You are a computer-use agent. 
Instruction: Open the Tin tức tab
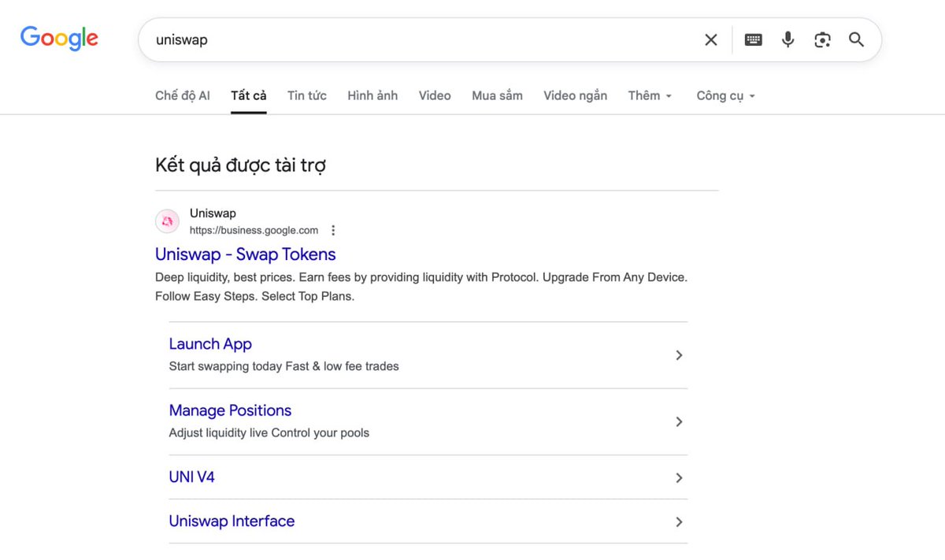point(307,95)
